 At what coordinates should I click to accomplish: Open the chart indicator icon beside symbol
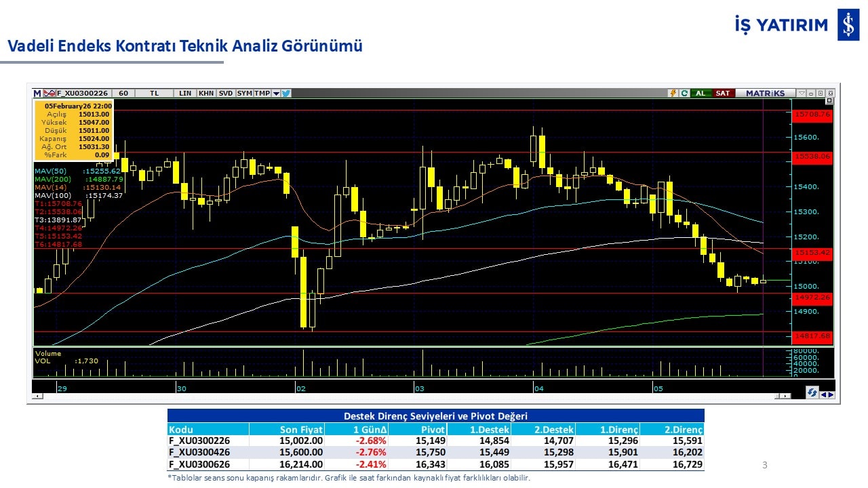click(x=49, y=94)
